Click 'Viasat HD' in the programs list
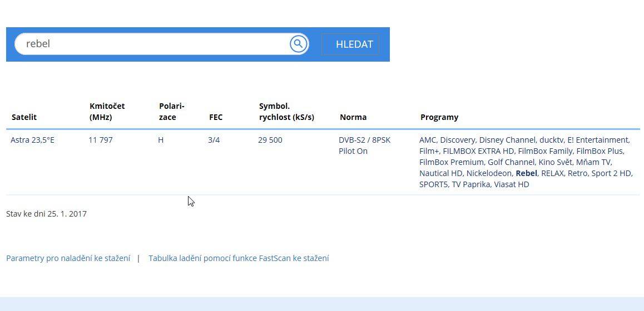This screenshot has height=311, width=644. [511, 184]
